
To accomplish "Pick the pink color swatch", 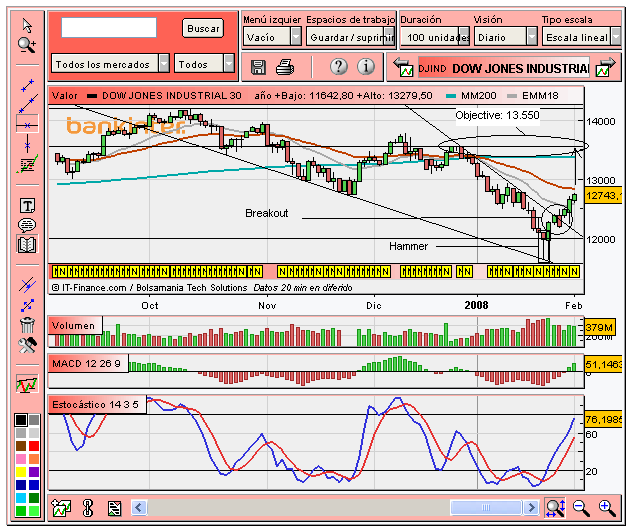I will point(21,459).
